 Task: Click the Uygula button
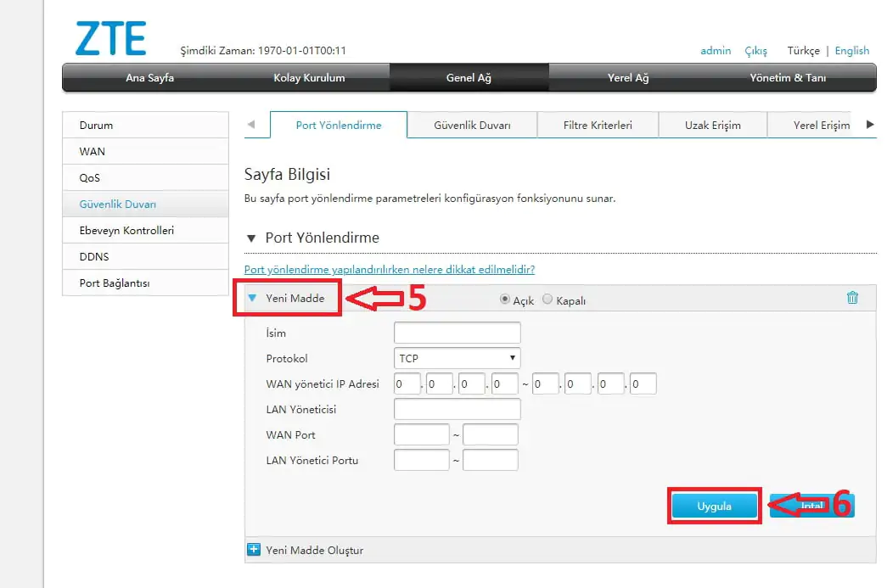tap(714, 507)
